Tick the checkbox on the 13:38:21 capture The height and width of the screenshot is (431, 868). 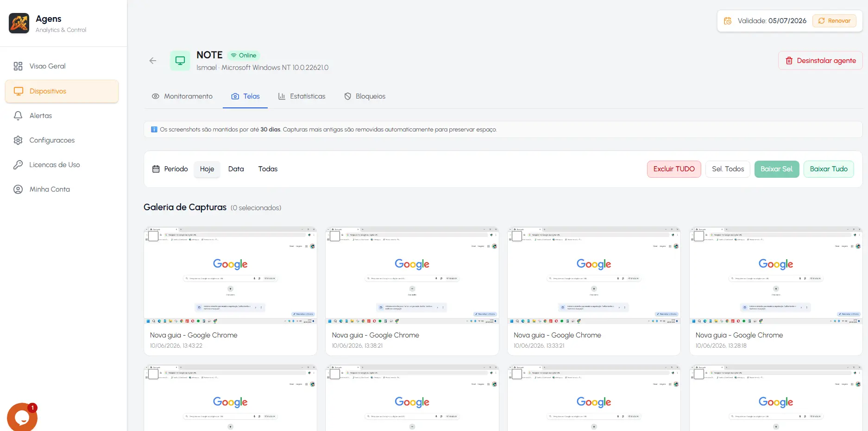335,236
